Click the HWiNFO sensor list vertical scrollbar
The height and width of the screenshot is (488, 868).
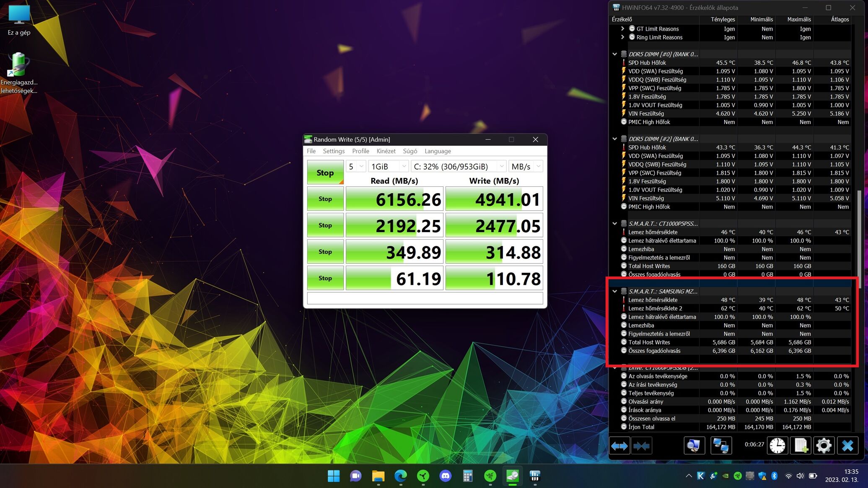coord(859,229)
